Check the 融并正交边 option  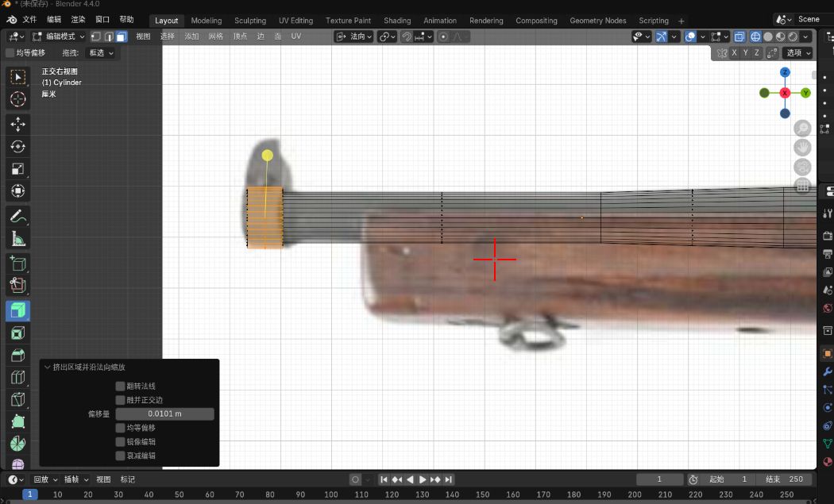(x=120, y=400)
